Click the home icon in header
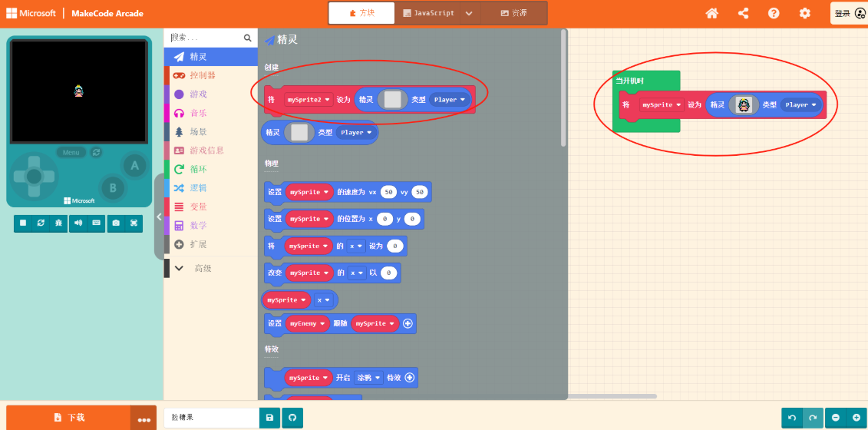868x430 pixels. tap(712, 13)
